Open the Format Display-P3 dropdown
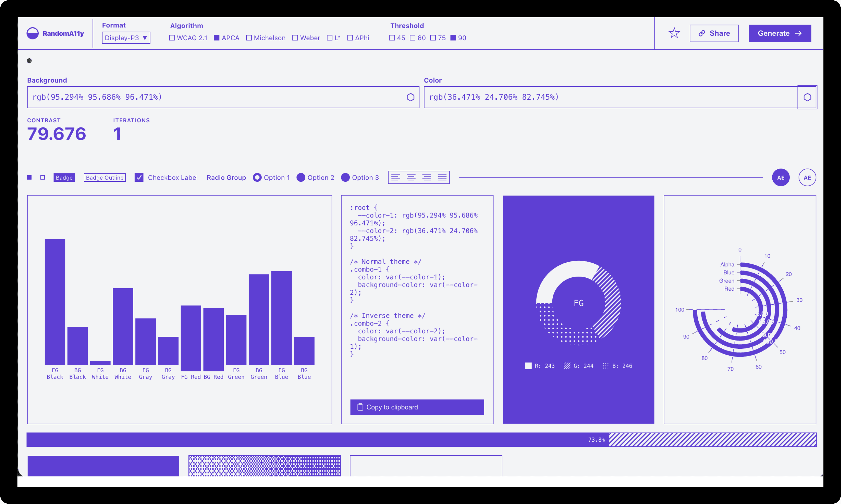The height and width of the screenshot is (504, 841). 126,38
